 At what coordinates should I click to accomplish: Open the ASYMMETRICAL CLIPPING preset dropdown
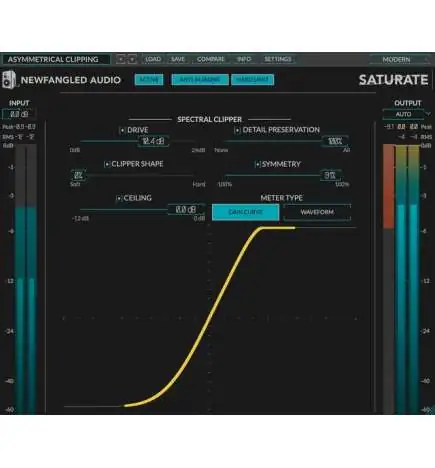coord(56,59)
